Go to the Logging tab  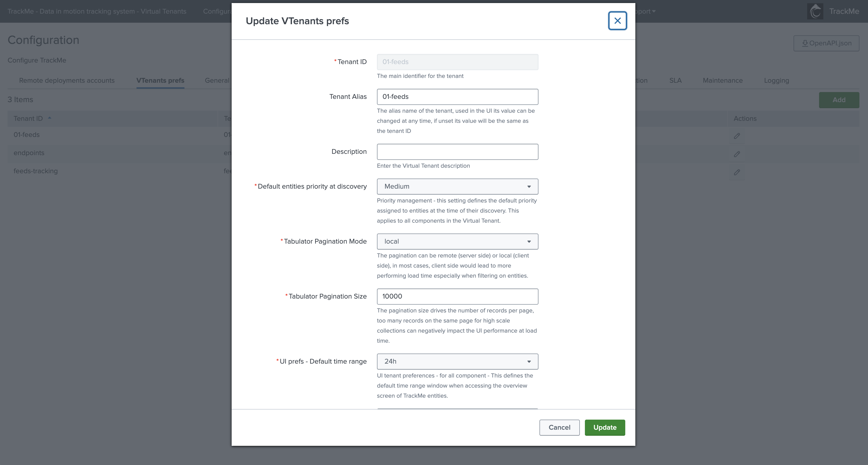click(776, 80)
